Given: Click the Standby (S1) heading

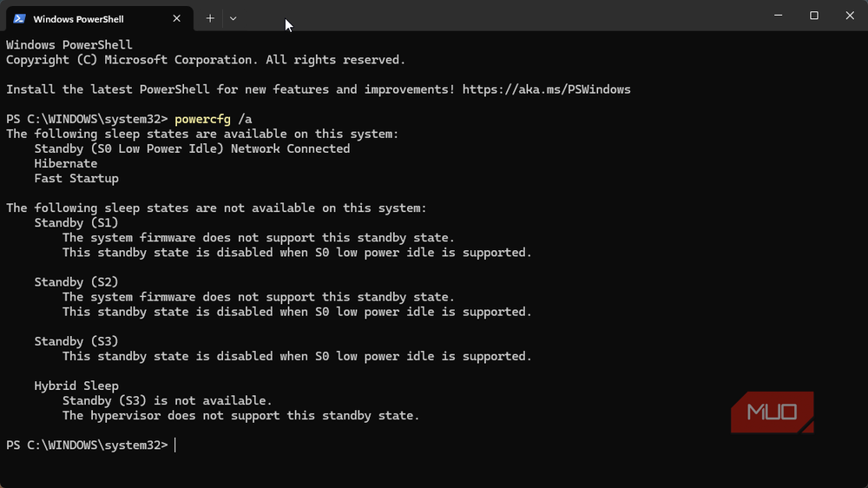Looking at the screenshot, I should click(x=76, y=222).
